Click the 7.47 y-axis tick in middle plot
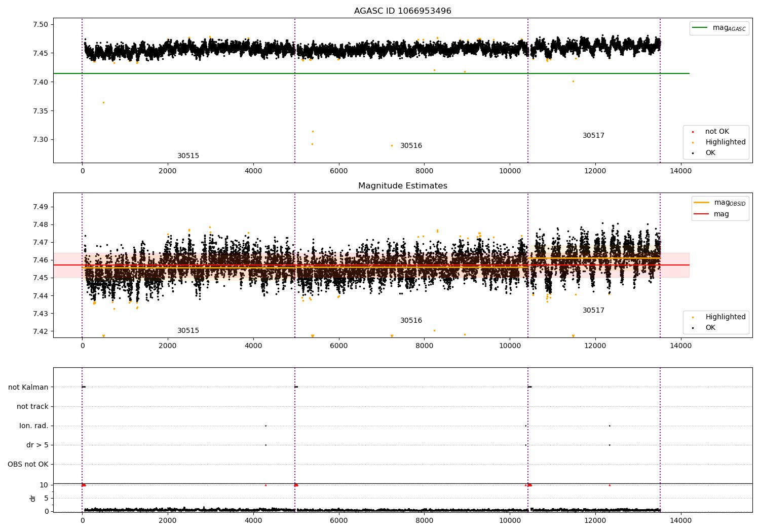Screen dimensions: 760x532 click(40, 243)
